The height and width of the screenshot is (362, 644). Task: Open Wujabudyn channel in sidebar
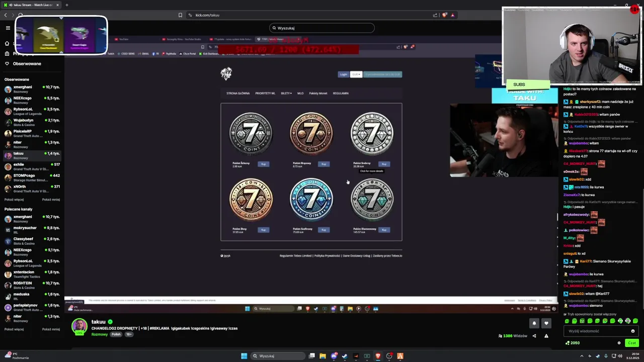click(x=32, y=122)
